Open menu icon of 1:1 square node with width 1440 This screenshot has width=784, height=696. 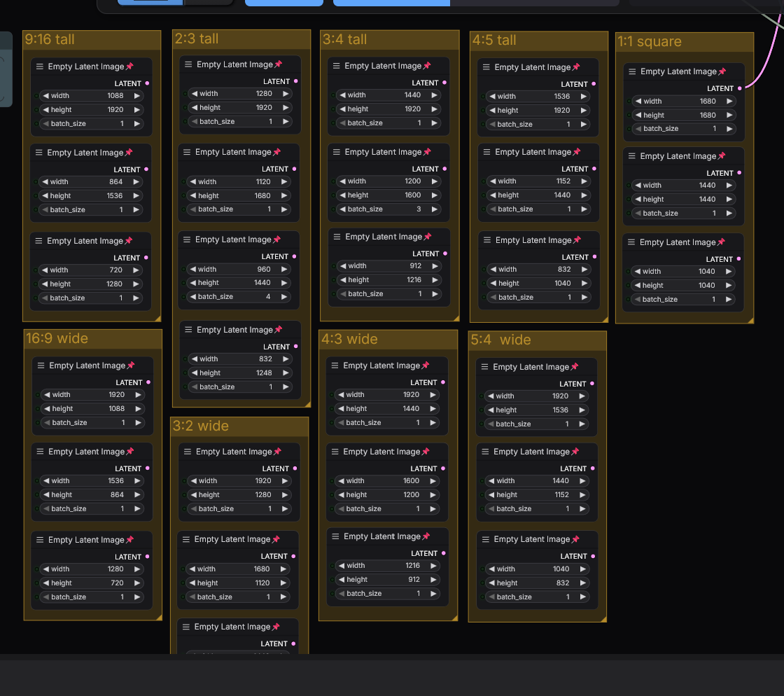pyautogui.click(x=632, y=156)
